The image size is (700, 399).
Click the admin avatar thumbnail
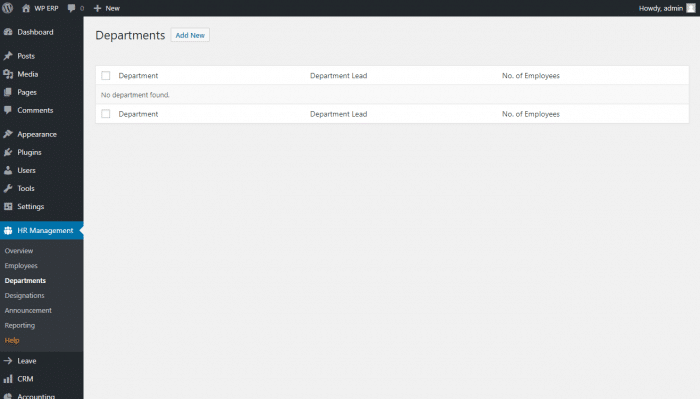(x=691, y=8)
